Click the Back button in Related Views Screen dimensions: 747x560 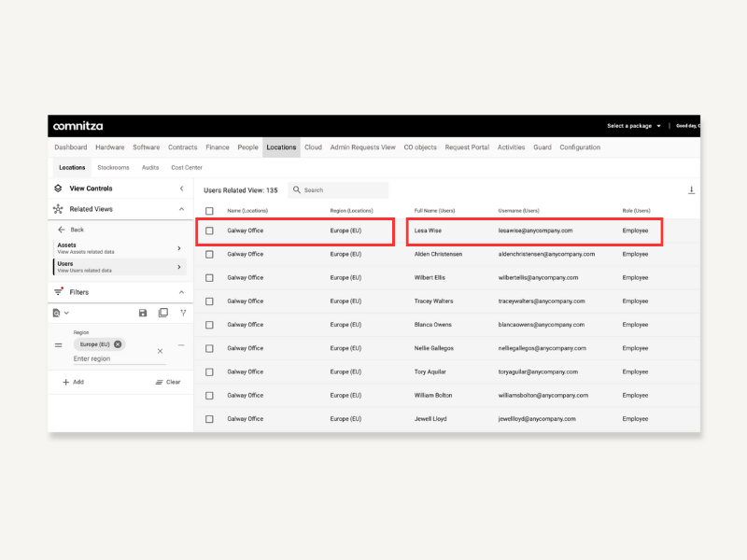pyautogui.click(x=71, y=230)
